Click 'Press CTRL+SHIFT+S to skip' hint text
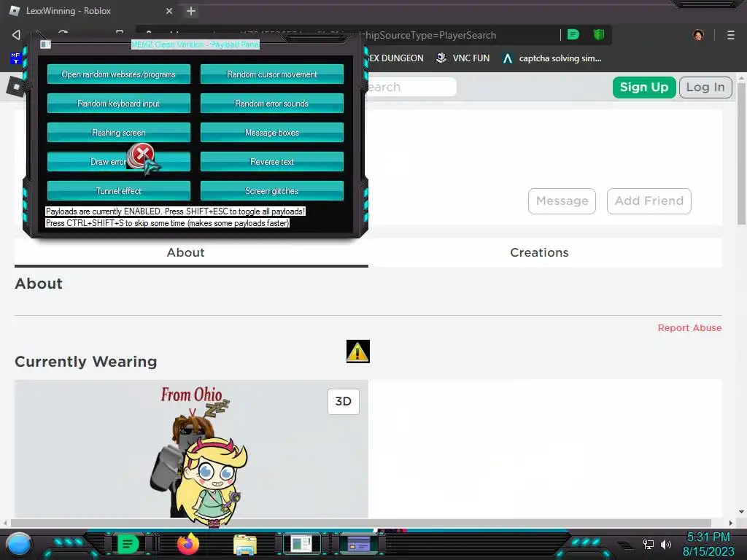Image resolution: width=747 pixels, height=560 pixels. coord(167,223)
